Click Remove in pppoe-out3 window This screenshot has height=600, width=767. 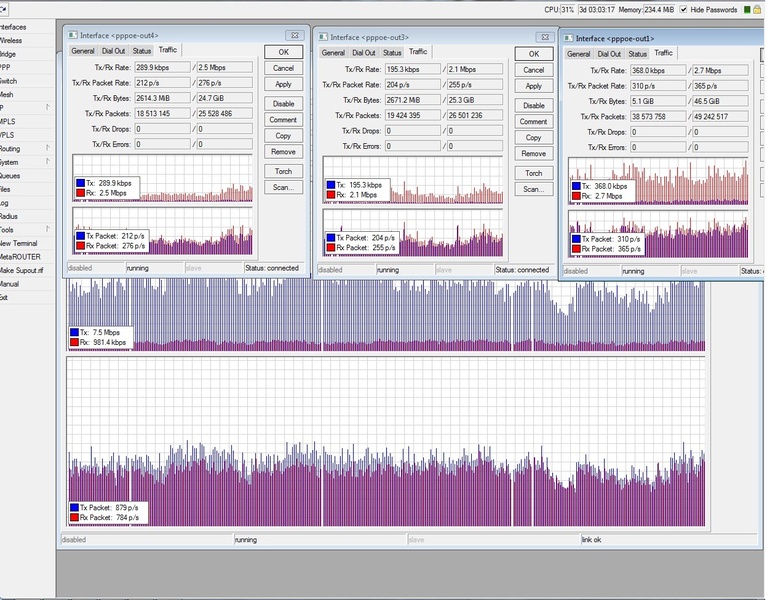point(534,154)
